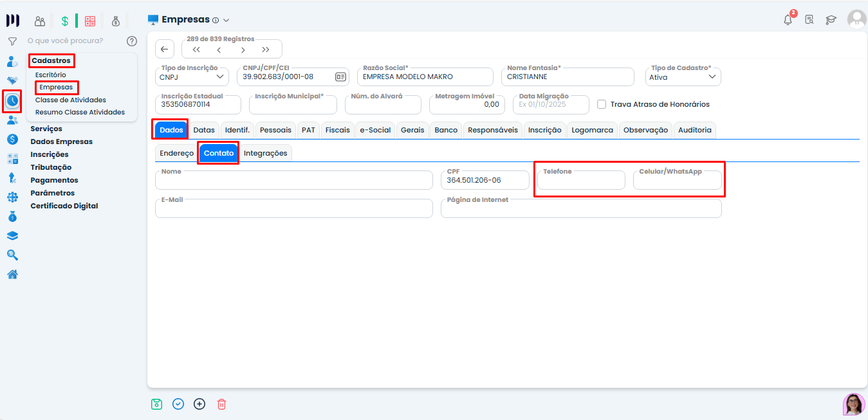Click the green dollar sign module icon
The image size is (868, 420).
click(x=65, y=21)
